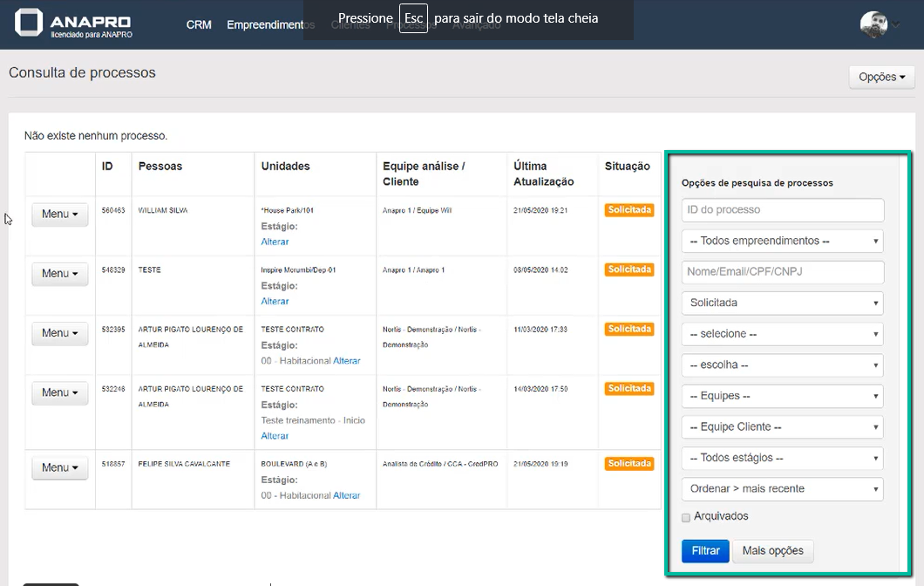Click the Mais opções button

point(772,551)
